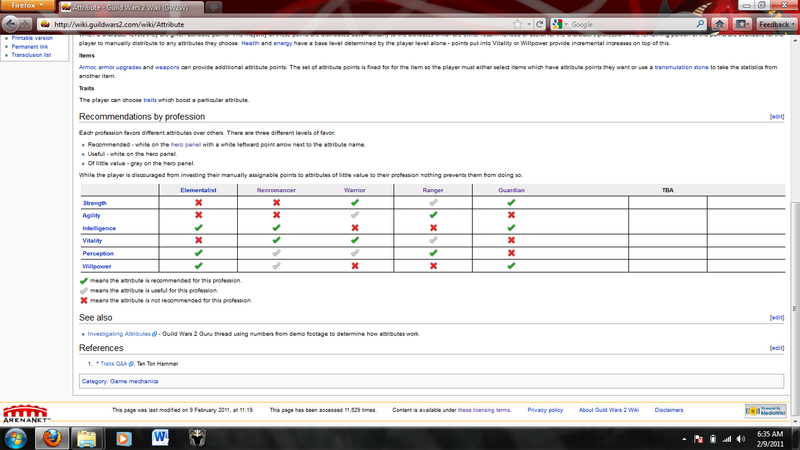Bookmark this page with the star icon
Viewport: 800px width, 450px height.
tap(517, 24)
